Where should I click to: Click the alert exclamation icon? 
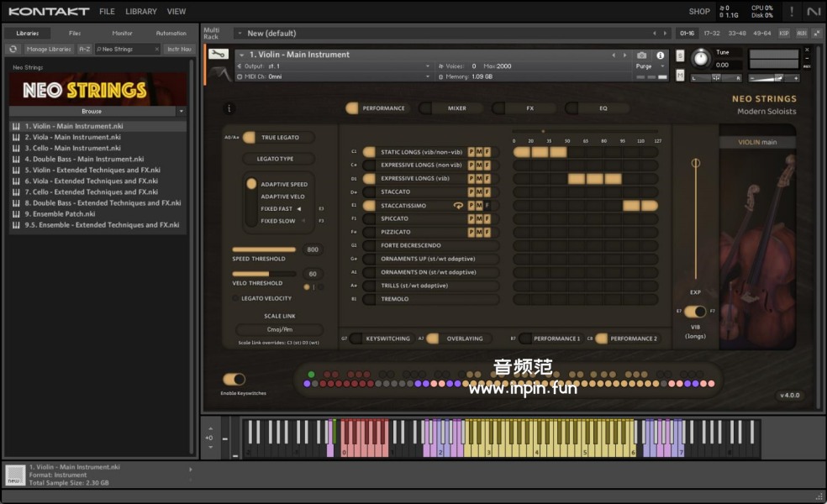coord(791,12)
